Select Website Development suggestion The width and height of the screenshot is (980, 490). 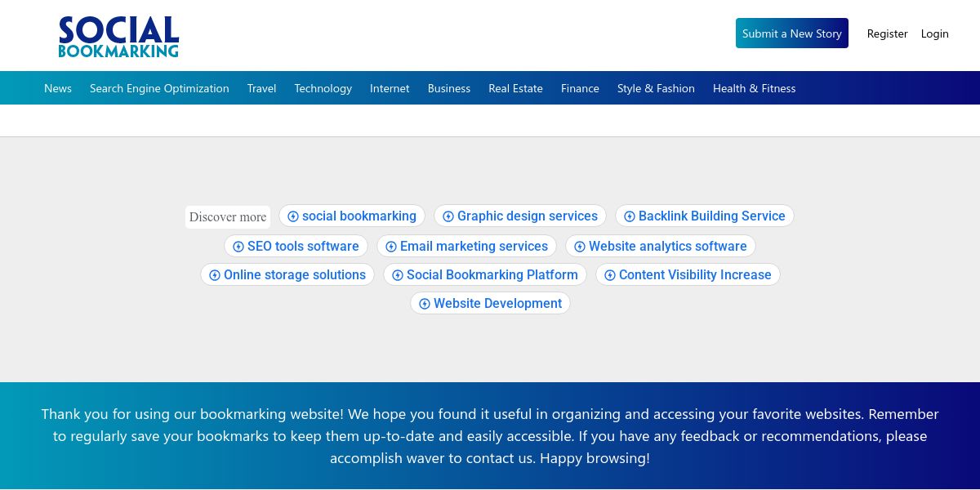[490, 303]
